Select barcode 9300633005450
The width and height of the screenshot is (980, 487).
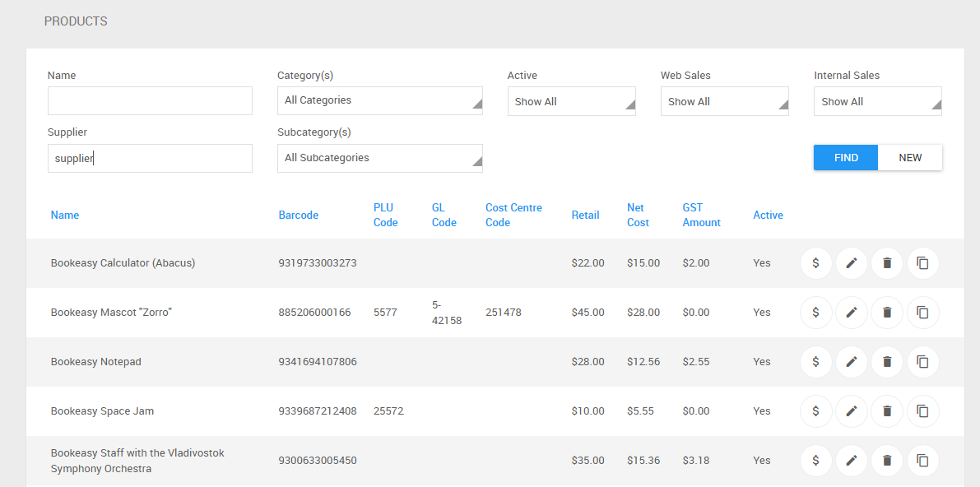pos(318,461)
